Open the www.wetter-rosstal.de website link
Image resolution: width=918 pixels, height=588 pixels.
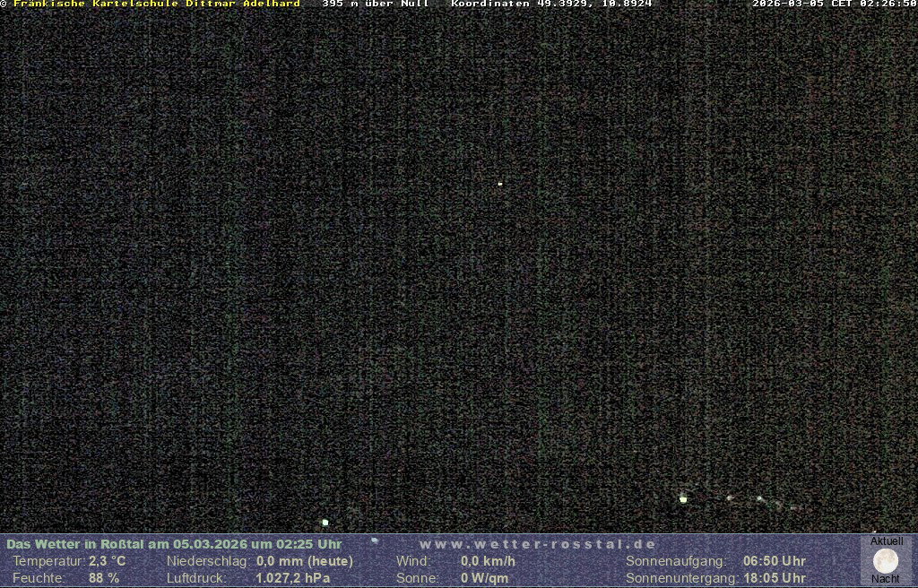pyautogui.click(x=538, y=544)
